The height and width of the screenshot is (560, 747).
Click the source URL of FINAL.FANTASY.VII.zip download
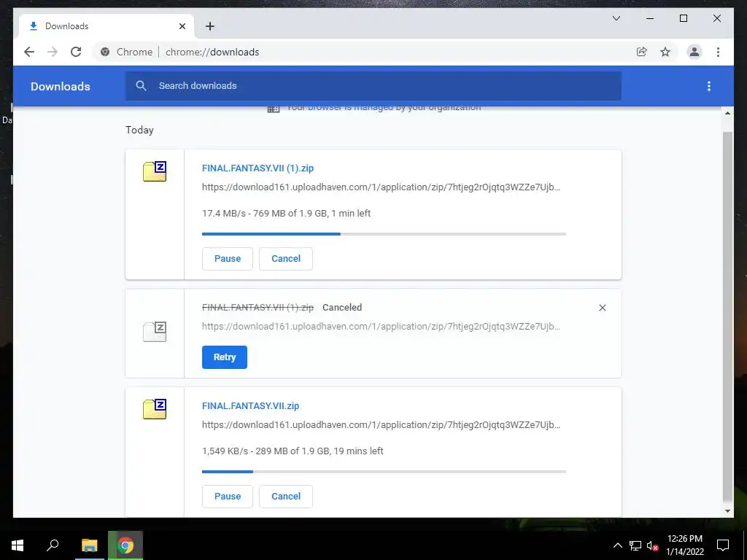tap(381, 425)
